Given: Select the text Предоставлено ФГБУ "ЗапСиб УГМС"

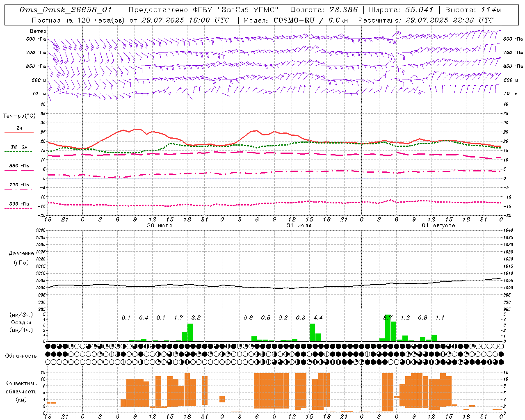Looking at the screenshot, I should point(203,10).
